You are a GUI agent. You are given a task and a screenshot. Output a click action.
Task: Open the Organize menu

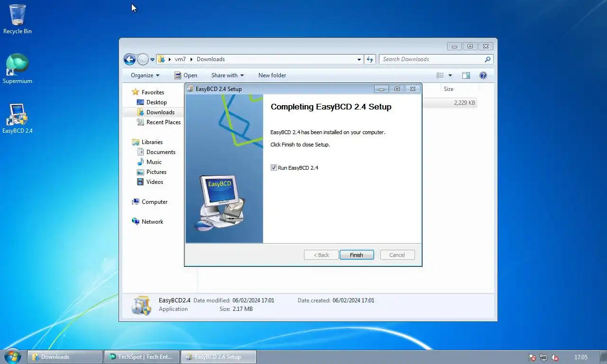coord(145,75)
